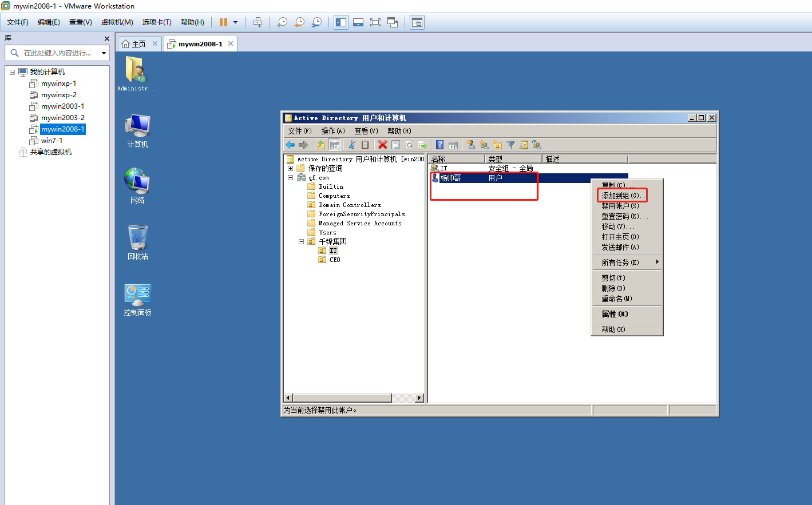Click the add to group toolbar icon

[537, 145]
